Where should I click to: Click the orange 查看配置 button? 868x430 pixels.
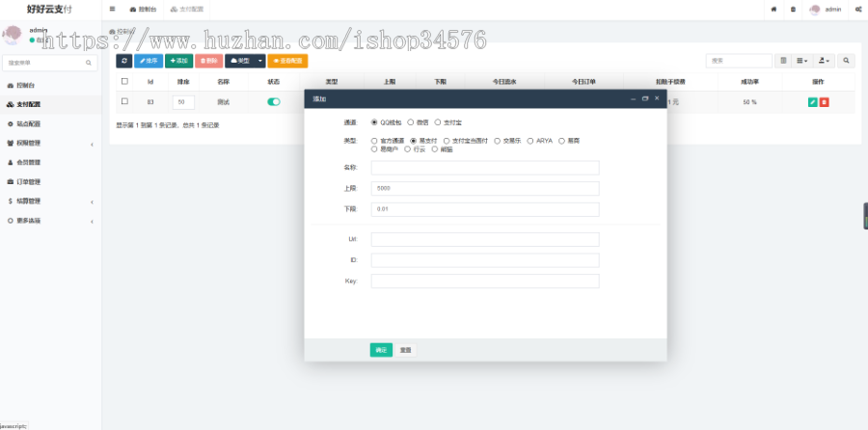coord(287,61)
